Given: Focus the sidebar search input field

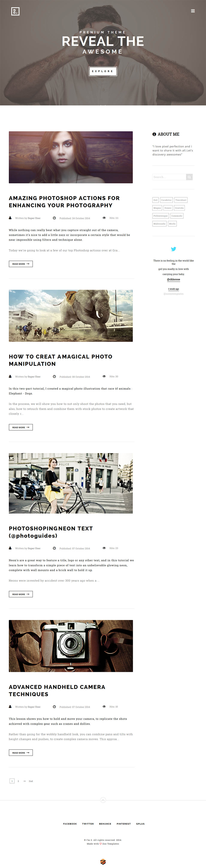Looking at the screenshot, I should pyautogui.click(x=169, y=177).
